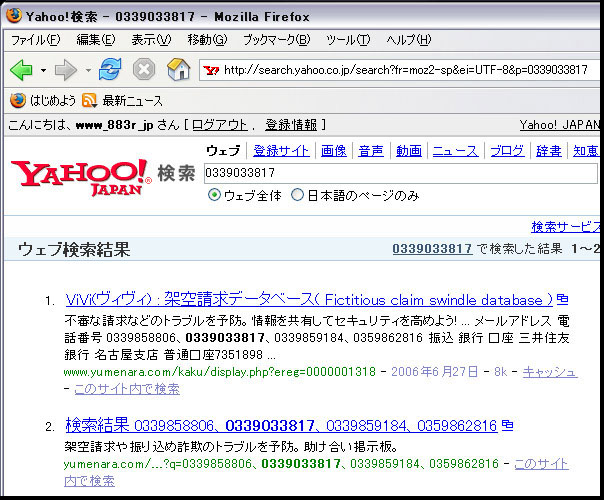Image resolution: width=604 pixels, height=500 pixels.
Task: Click the Firefox icon in the title bar
Action: 14,16
